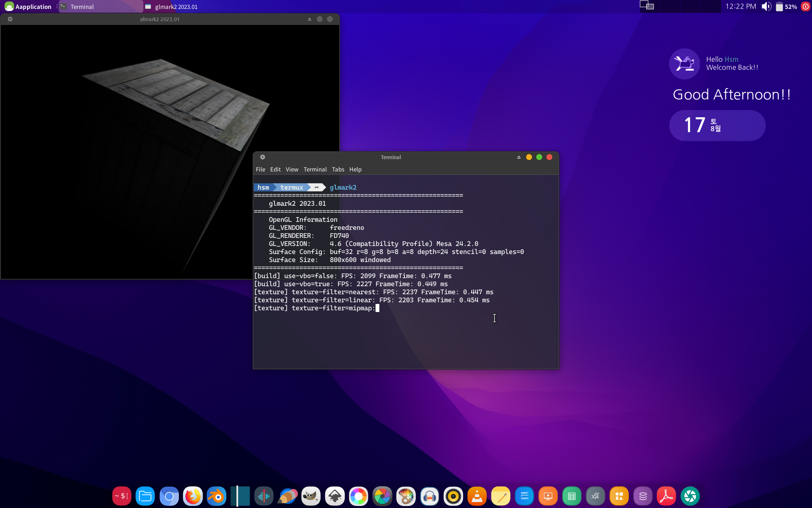
Task: Click the 'Good Afternoon!!' greeting text
Action: 732,94
